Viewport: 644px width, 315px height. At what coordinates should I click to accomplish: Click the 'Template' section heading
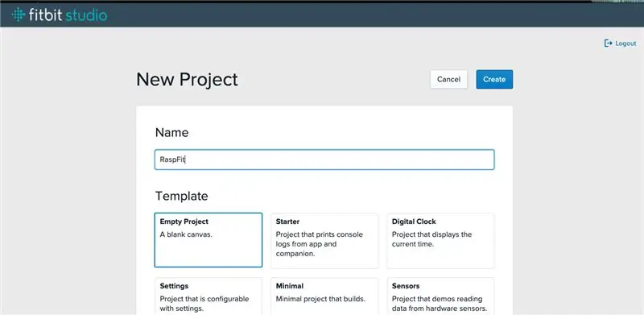182,196
